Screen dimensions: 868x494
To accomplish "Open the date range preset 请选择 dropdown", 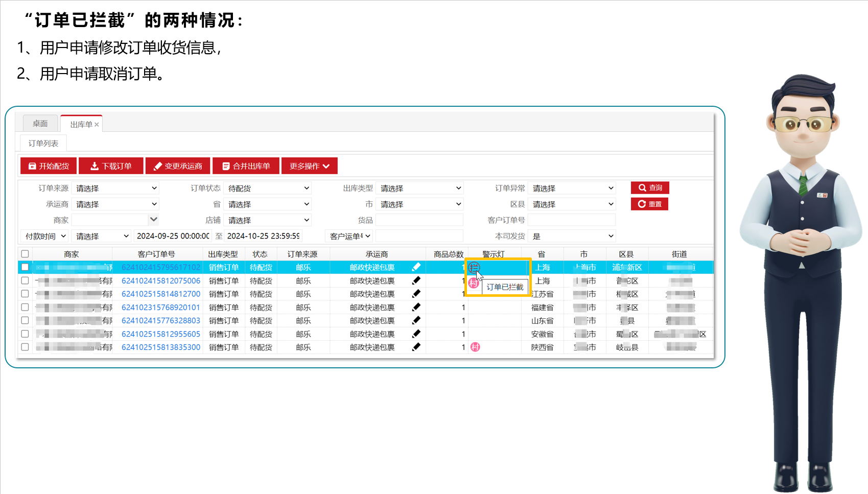I will pos(101,236).
